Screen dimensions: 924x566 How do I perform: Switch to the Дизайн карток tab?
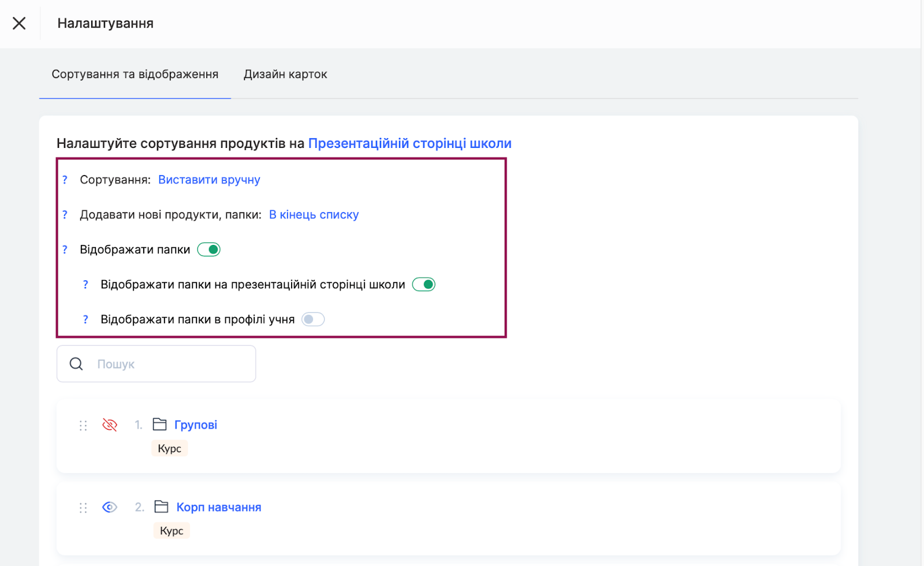click(285, 74)
